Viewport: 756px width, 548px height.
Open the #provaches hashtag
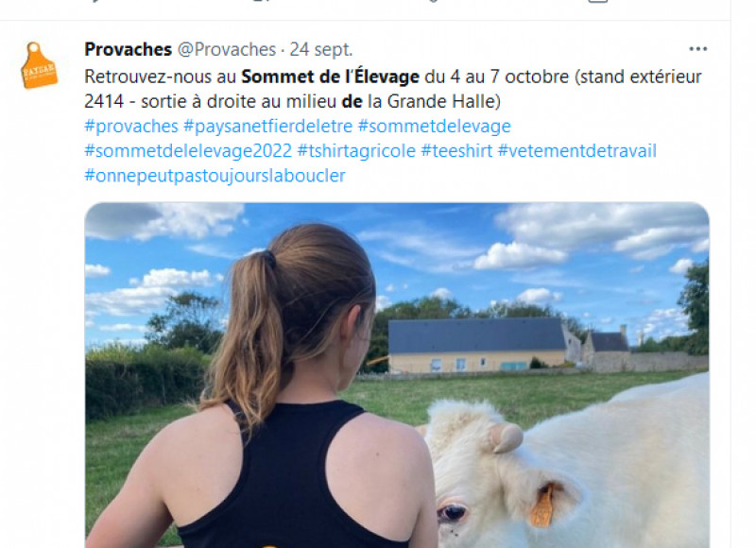click(131, 127)
